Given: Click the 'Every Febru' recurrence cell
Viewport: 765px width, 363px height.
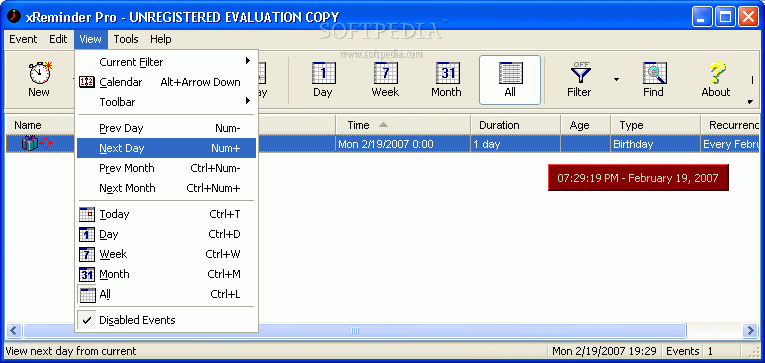Looking at the screenshot, I should coord(730,144).
